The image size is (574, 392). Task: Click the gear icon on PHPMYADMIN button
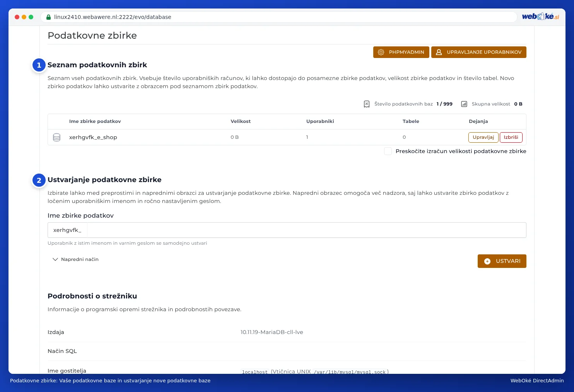point(381,52)
